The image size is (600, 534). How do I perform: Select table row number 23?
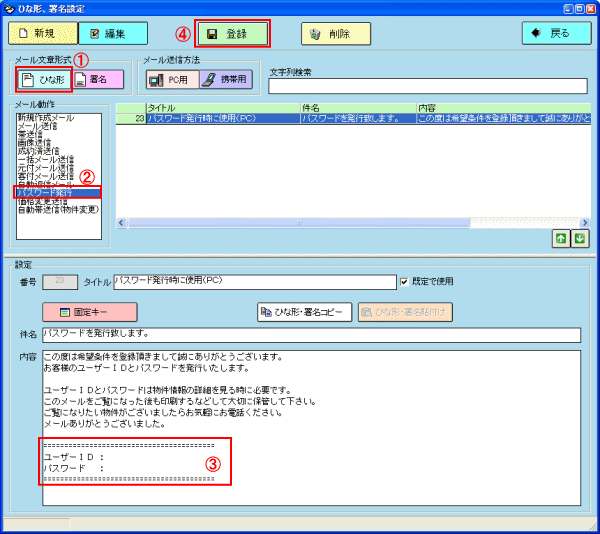(x=353, y=119)
